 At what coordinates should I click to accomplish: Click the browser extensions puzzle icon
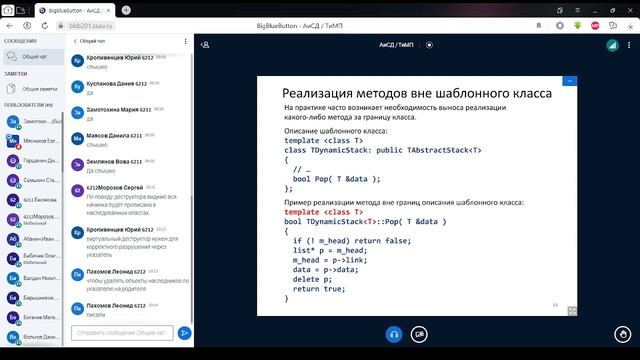(x=613, y=25)
